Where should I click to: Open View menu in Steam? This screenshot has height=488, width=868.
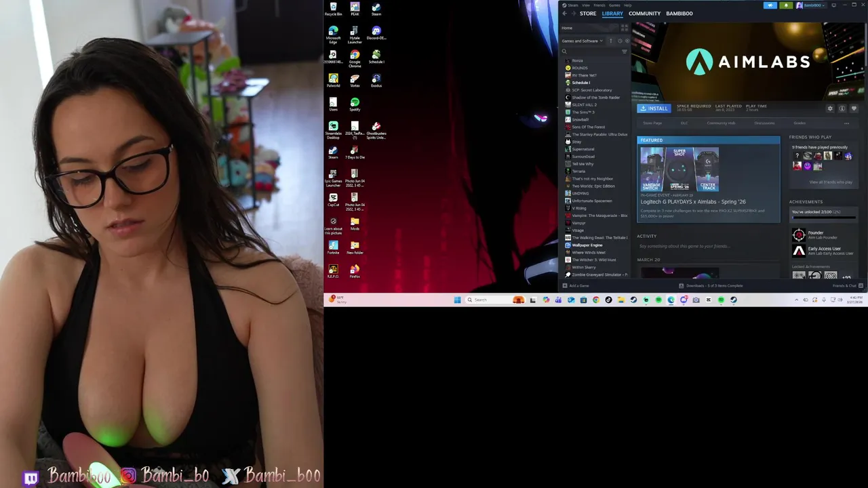(x=586, y=5)
